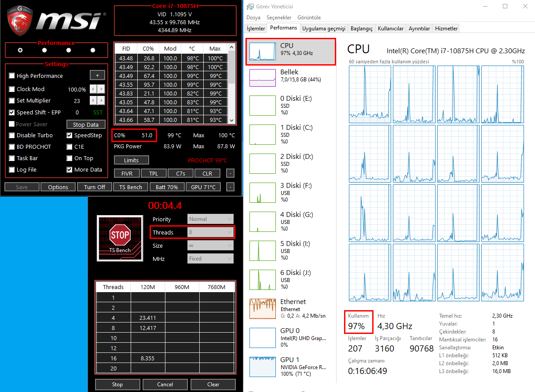Decrease Clock Mod with left arrow stepper
The height and width of the screenshot is (392, 535).
tap(94, 89)
